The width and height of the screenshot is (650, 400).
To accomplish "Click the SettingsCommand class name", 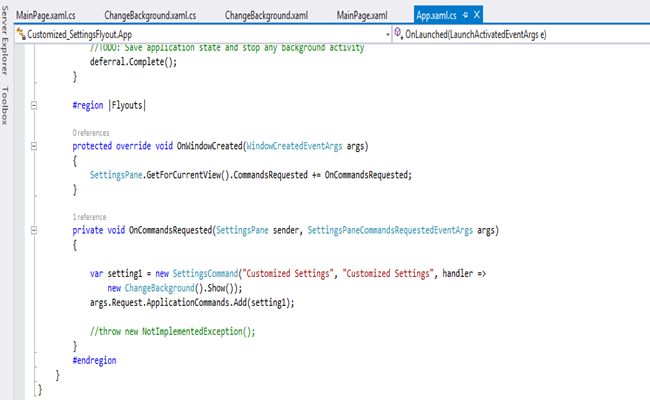I will tap(206, 274).
